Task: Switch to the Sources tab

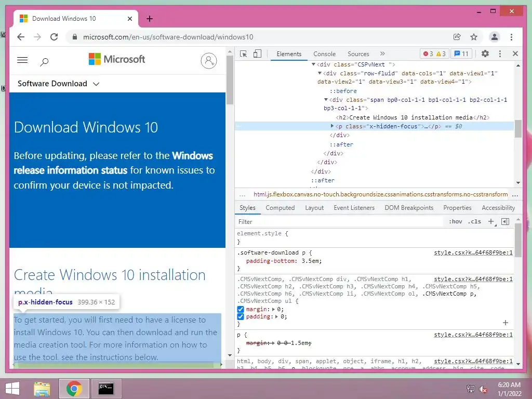Action: 358,54
